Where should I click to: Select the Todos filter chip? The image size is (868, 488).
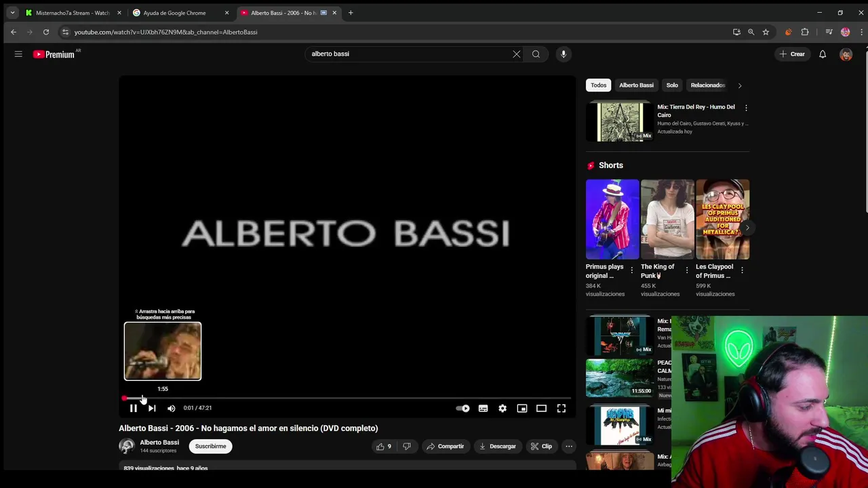pyautogui.click(x=598, y=85)
